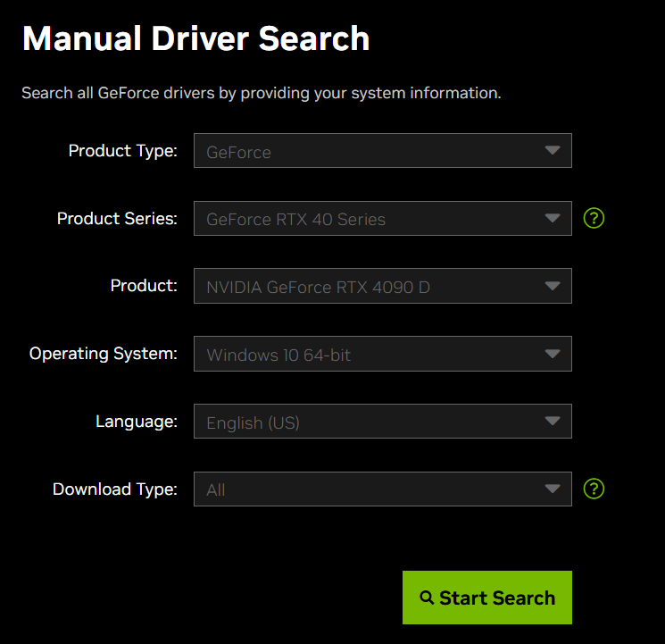Open the Download Type dropdown showing All
The width and height of the screenshot is (665, 644).
coord(383,489)
